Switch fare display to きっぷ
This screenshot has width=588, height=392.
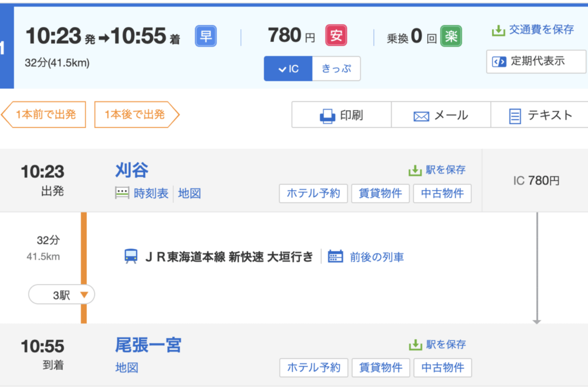(336, 69)
